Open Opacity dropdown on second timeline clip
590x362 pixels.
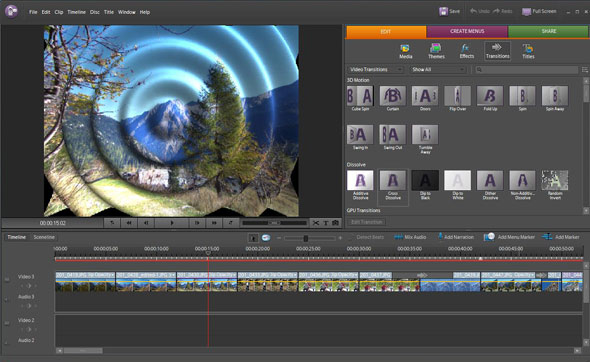[173, 275]
